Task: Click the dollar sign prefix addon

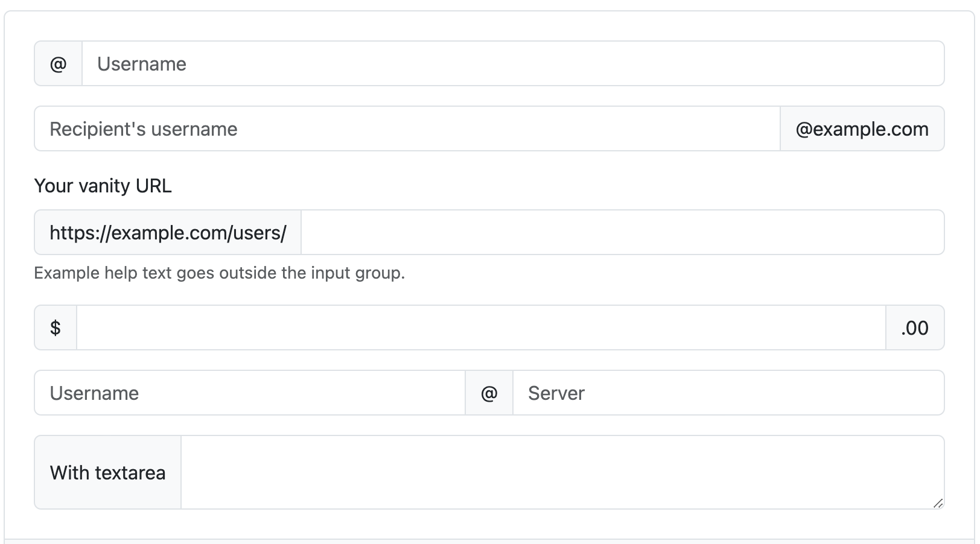Action: [x=55, y=327]
